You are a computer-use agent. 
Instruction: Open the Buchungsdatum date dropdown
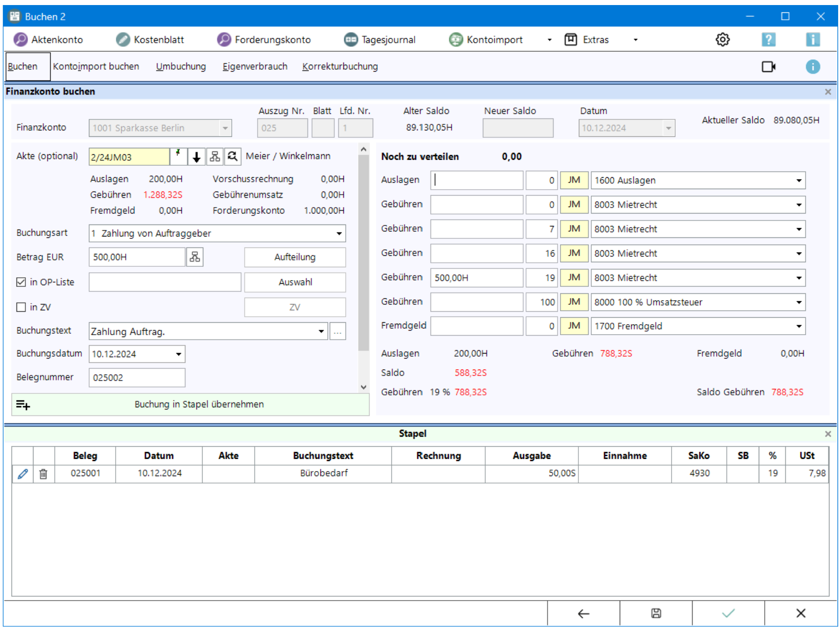pyautogui.click(x=178, y=354)
